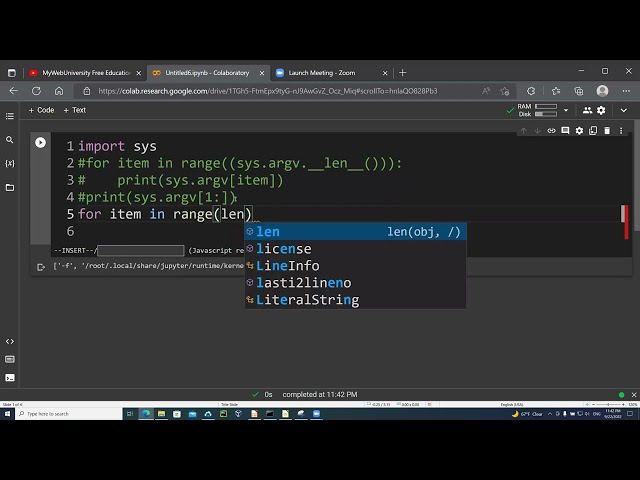Place cursor on 'import sys' line
The image size is (640, 480).
117,146
